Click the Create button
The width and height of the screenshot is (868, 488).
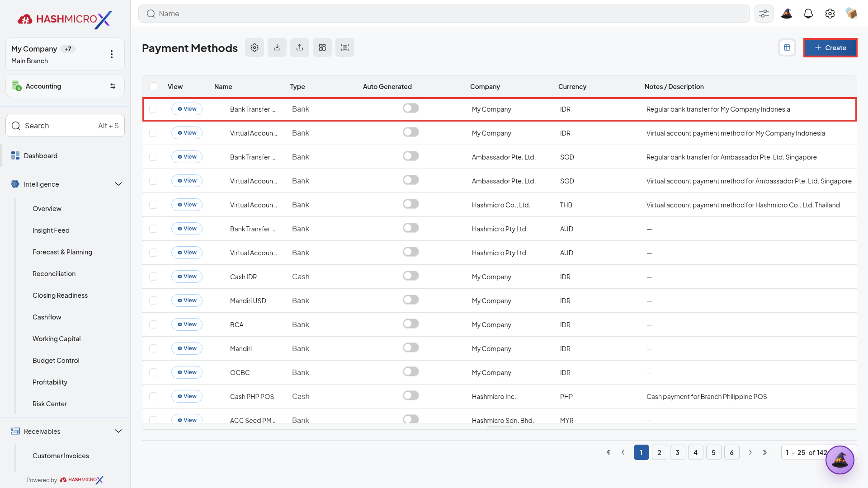coord(830,47)
